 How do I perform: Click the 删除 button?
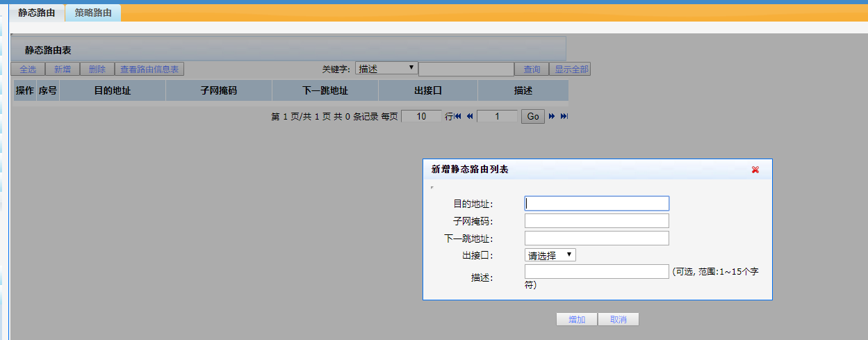97,70
